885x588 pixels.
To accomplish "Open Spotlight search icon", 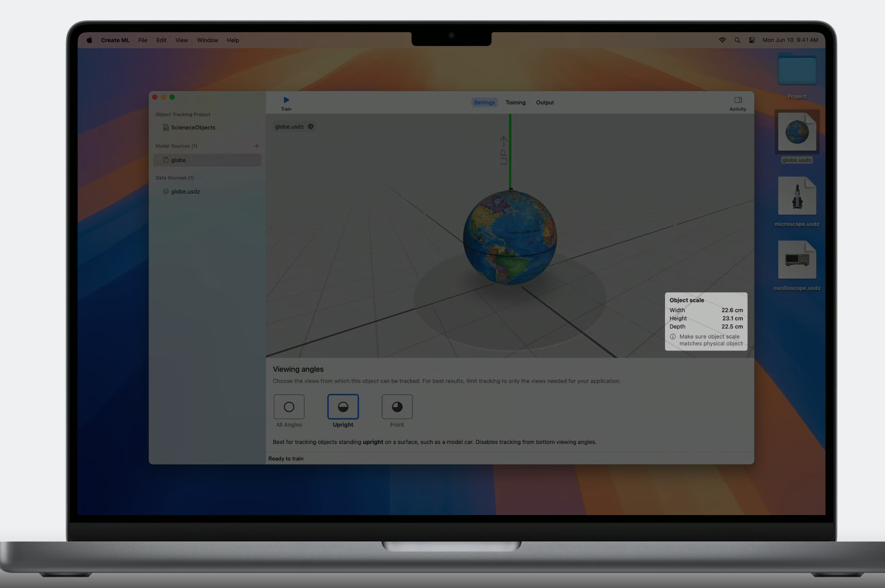I will (x=737, y=40).
